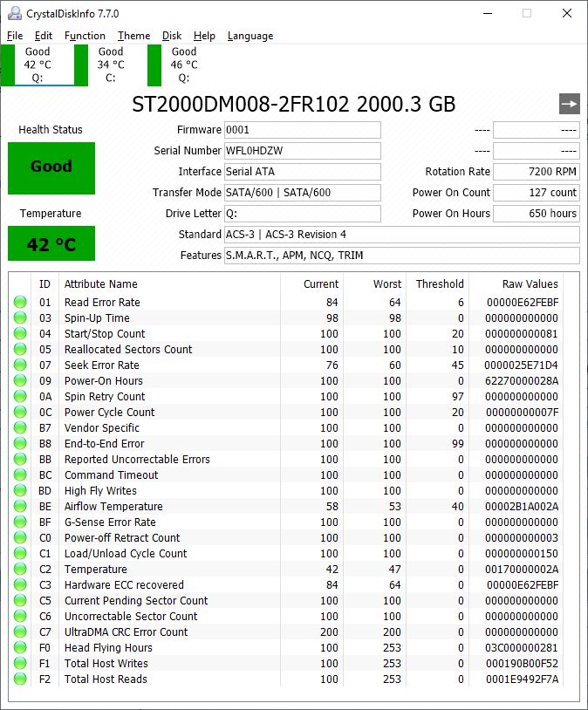The image size is (588, 710).
Task: Click the green Good health status button
Action: pyautogui.click(x=51, y=168)
